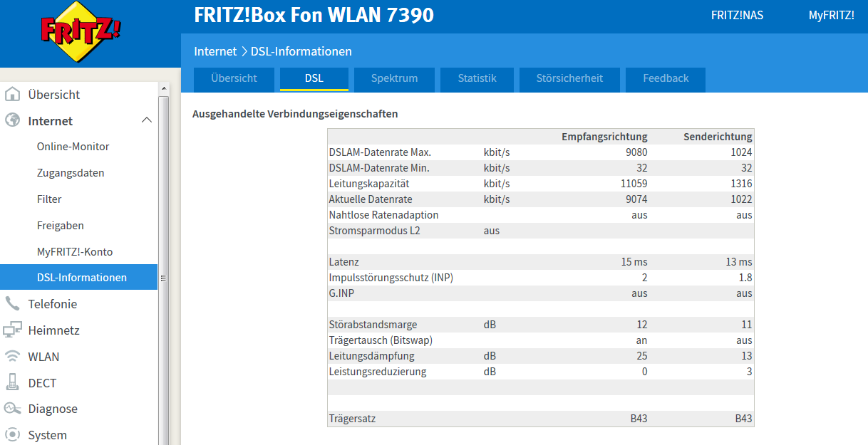Click the FRITZ!Box Fon WLAN 7390 title
The image size is (868, 445).
tap(314, 15)
